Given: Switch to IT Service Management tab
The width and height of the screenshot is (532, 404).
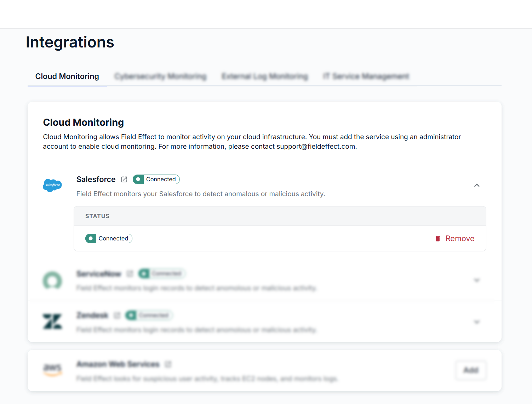Looking at the screenshot, I should tap(366, 76).
